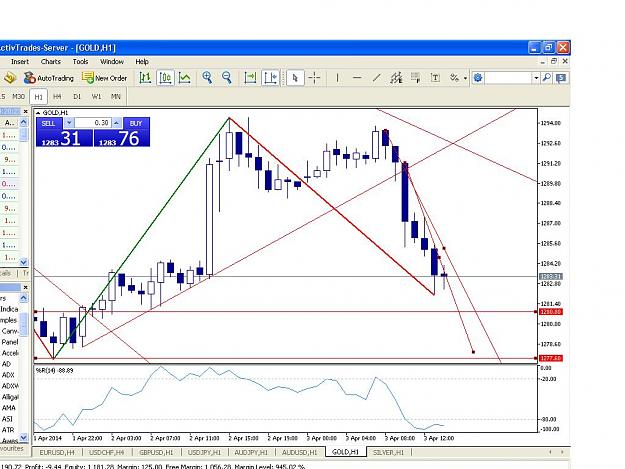Switch to the GBPUSD,H1 chart tab
625x469 pixels.
[x=156, y=452]
